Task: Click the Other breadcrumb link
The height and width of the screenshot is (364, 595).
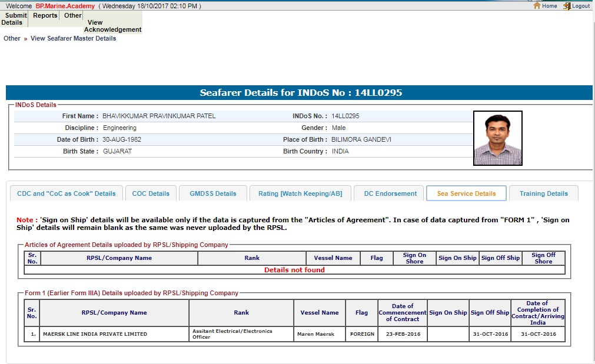Action: coord(12,38)
